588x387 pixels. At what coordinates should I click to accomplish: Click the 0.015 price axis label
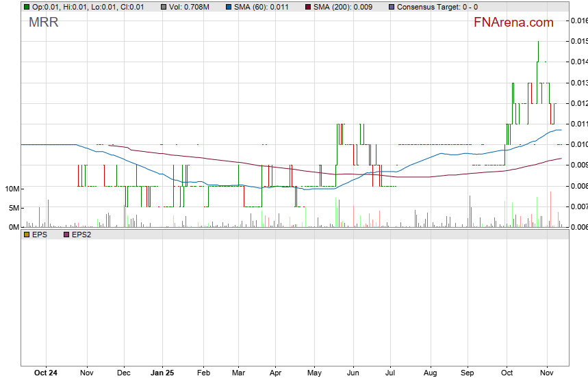[x=579, y=42]
